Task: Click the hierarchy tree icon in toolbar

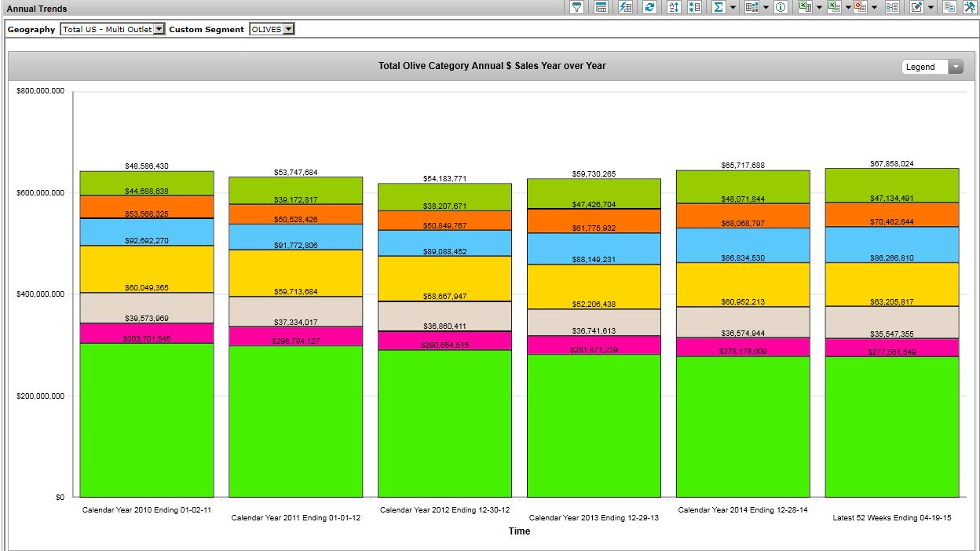Action: pyautogui.click(x=892, y=7)
